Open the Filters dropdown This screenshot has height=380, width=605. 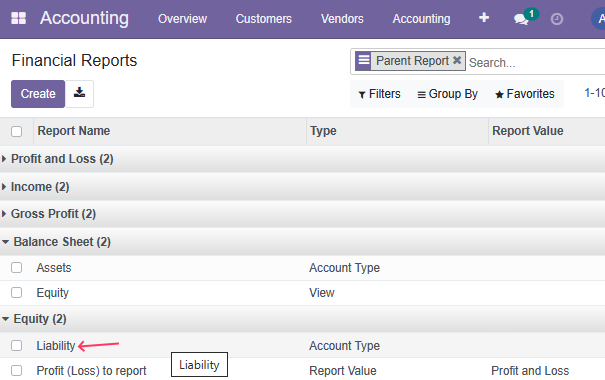379,94
